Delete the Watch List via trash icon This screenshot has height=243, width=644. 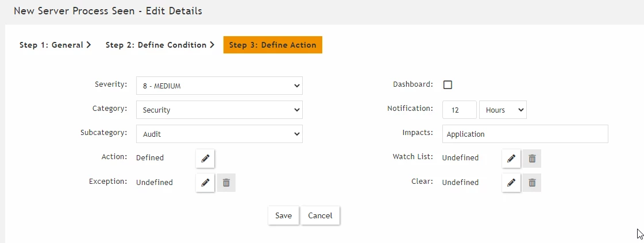coord(532,159)
